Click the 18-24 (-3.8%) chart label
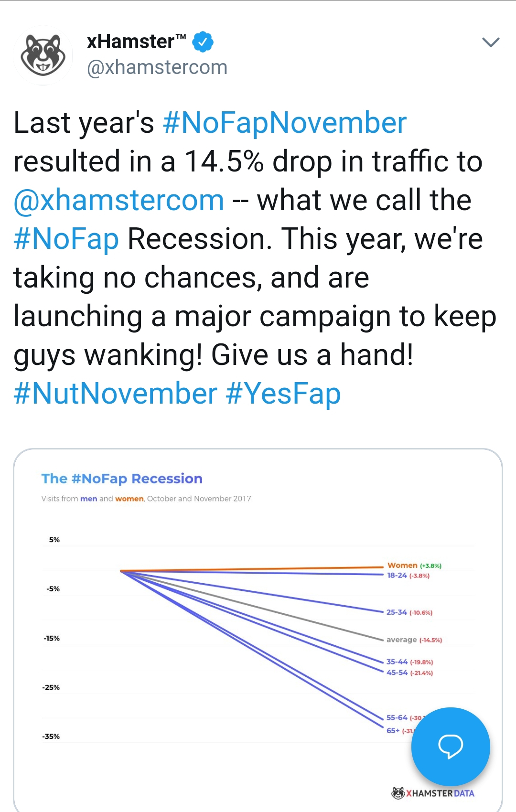516x812 pixels. click(x=408, y=576)
